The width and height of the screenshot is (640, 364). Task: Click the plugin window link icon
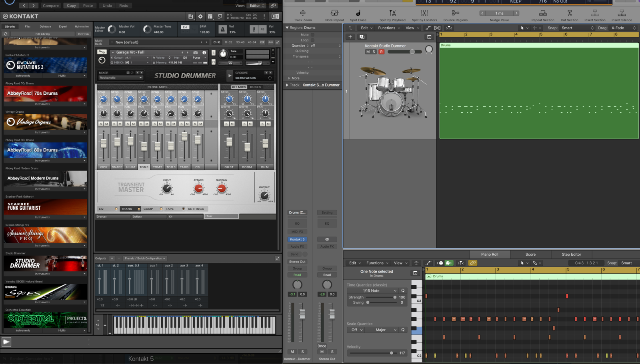pos(273,6)
